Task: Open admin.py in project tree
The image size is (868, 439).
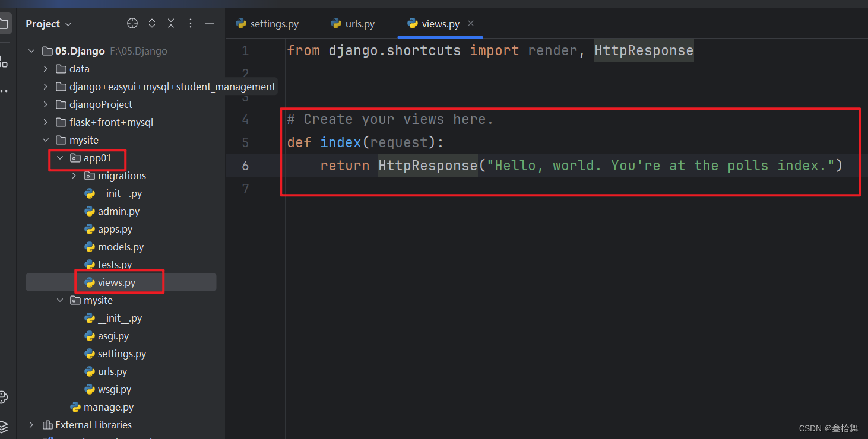Action: tap(112, 211)
